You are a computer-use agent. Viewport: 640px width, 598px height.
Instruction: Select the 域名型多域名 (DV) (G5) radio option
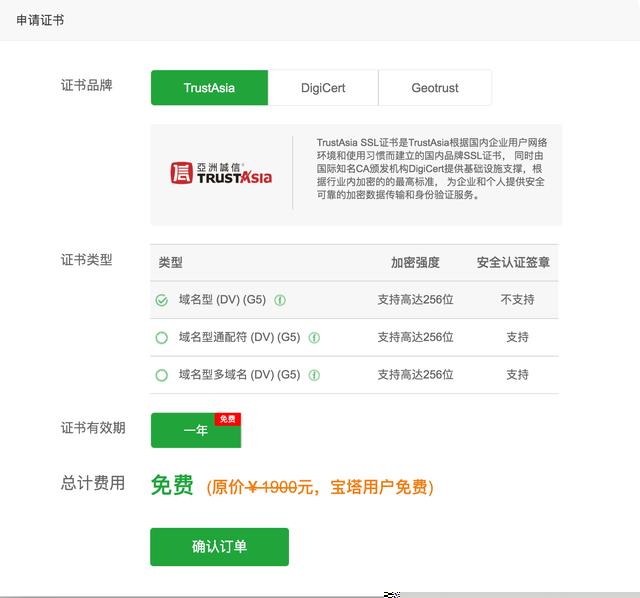(x=162, y=375)
